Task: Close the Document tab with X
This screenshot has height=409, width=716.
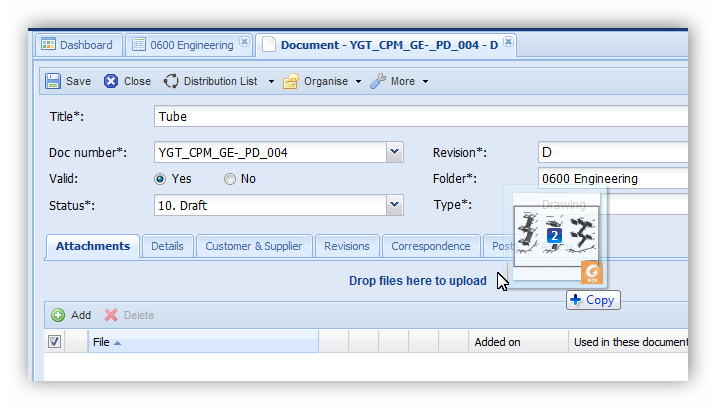Action: (508, 43)
